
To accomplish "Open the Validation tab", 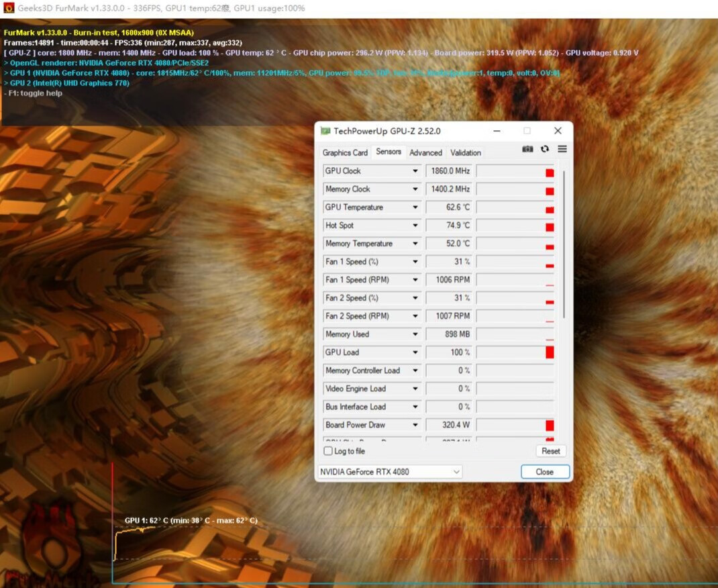I will [x=465, y=152].
